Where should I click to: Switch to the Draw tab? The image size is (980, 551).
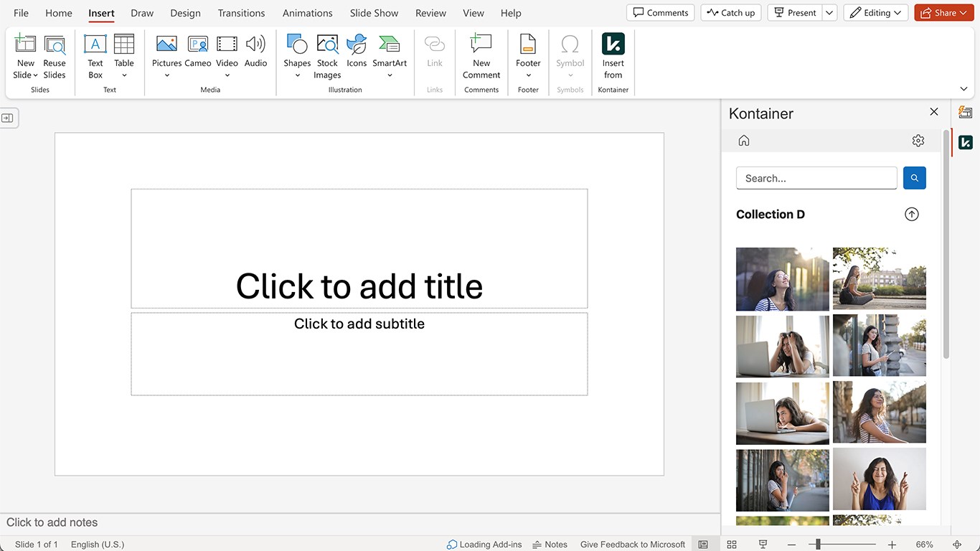tap(142, 13)
